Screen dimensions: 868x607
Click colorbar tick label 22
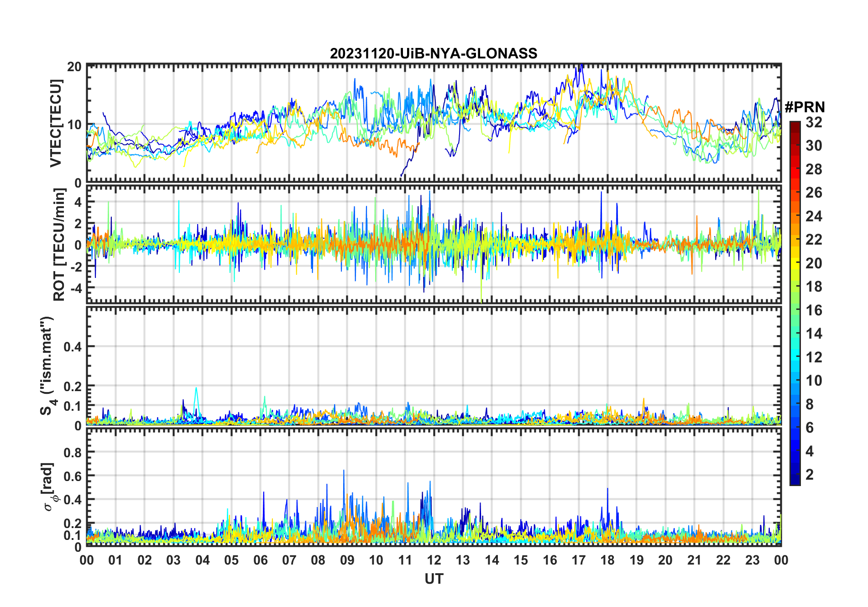tap(814, 240)
